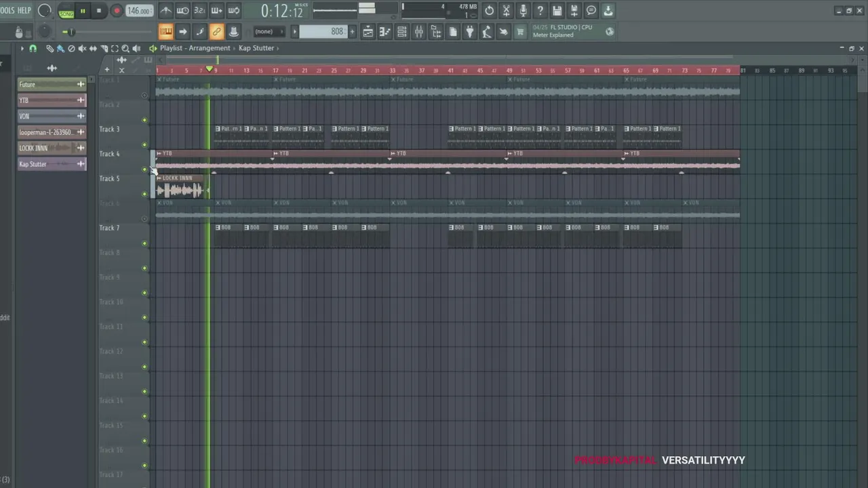Toggle loop recording icon

click(x=233, y=11)
